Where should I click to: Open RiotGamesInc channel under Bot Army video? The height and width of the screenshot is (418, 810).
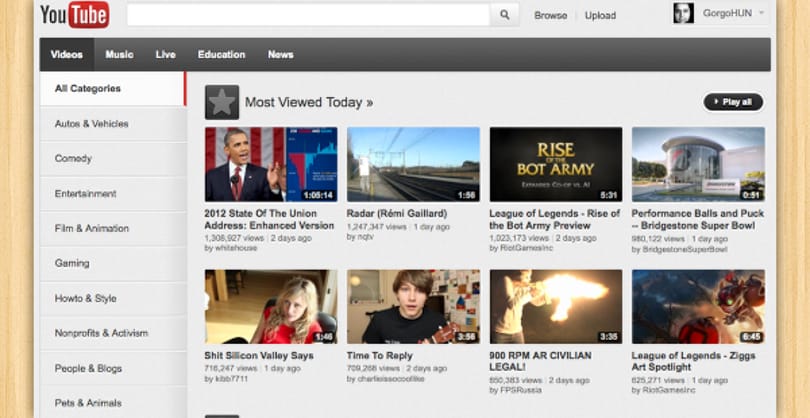pyautogui.click(x=527, y=248)
